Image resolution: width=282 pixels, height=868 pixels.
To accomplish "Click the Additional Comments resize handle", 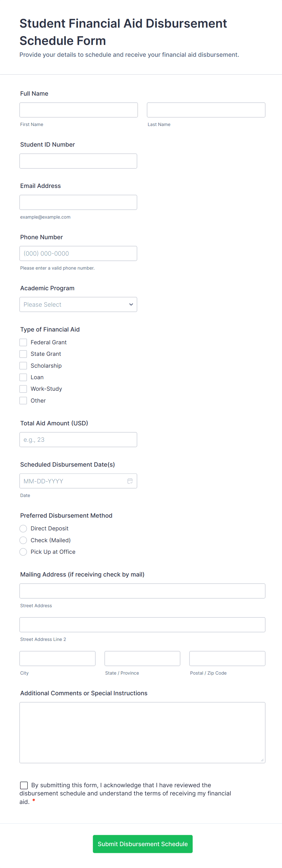I will click(262, 760).
